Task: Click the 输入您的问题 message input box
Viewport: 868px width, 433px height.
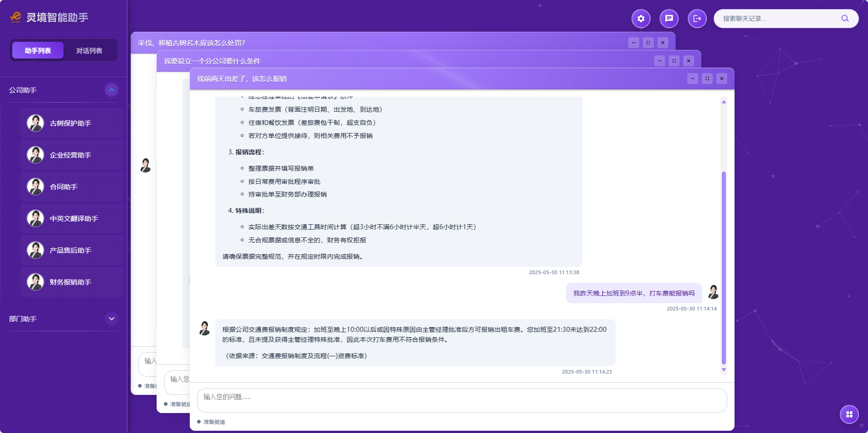Action: coord(461,400)
